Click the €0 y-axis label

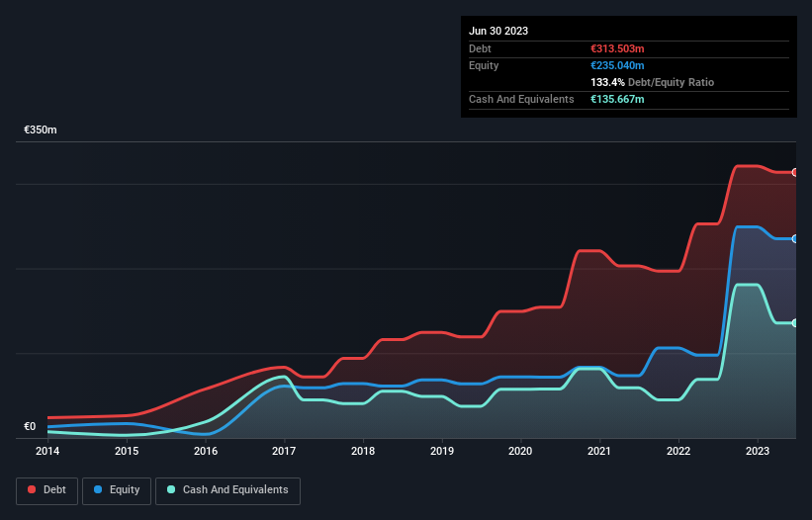tap(30, 426)
